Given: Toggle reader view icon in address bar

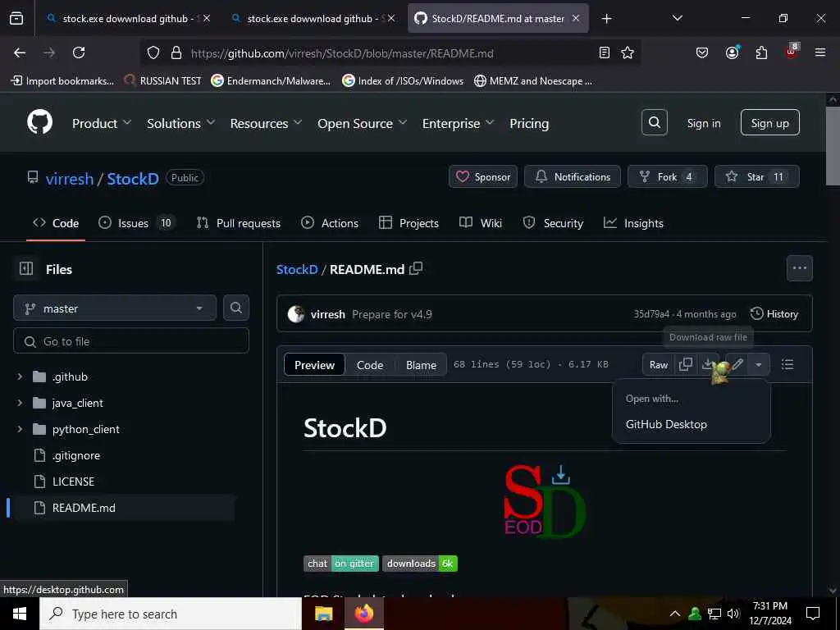Looking at the screenshot, I should pos(605,52).
